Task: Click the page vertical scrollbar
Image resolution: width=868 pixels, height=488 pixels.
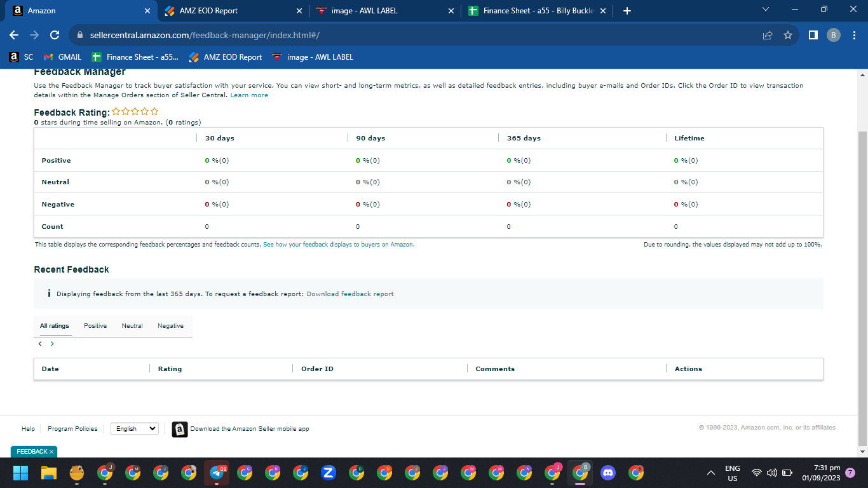Action: pos(862,287)
